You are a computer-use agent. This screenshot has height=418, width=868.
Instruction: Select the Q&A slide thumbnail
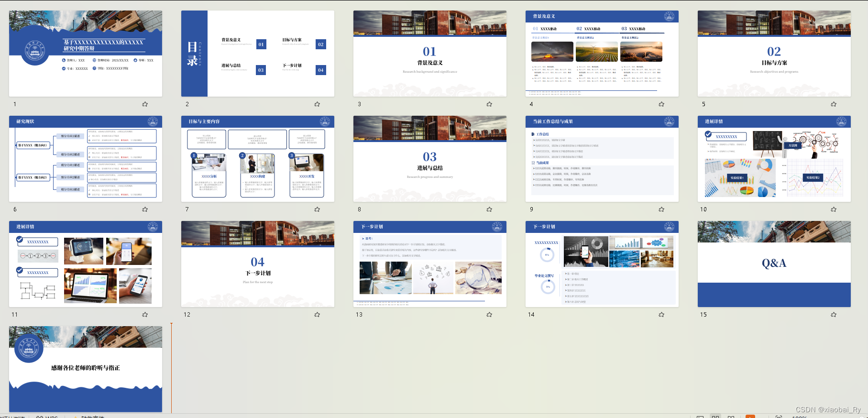tap(774, 264)
